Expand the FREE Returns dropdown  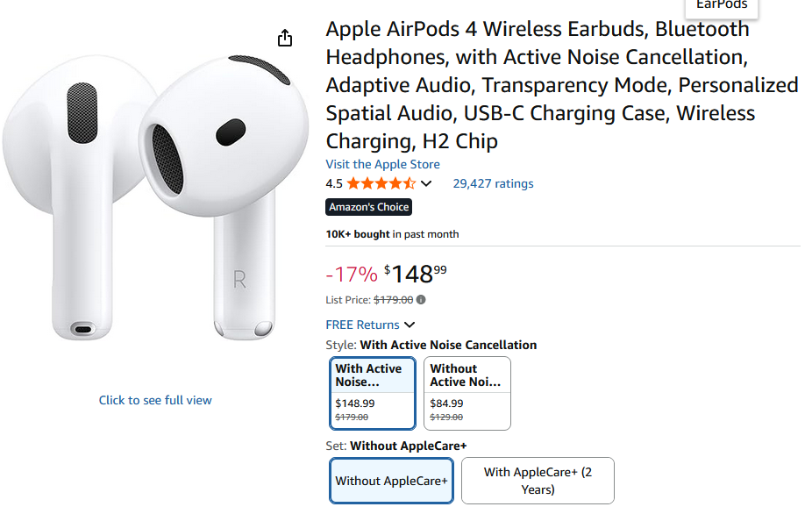[x=410, y=325]
